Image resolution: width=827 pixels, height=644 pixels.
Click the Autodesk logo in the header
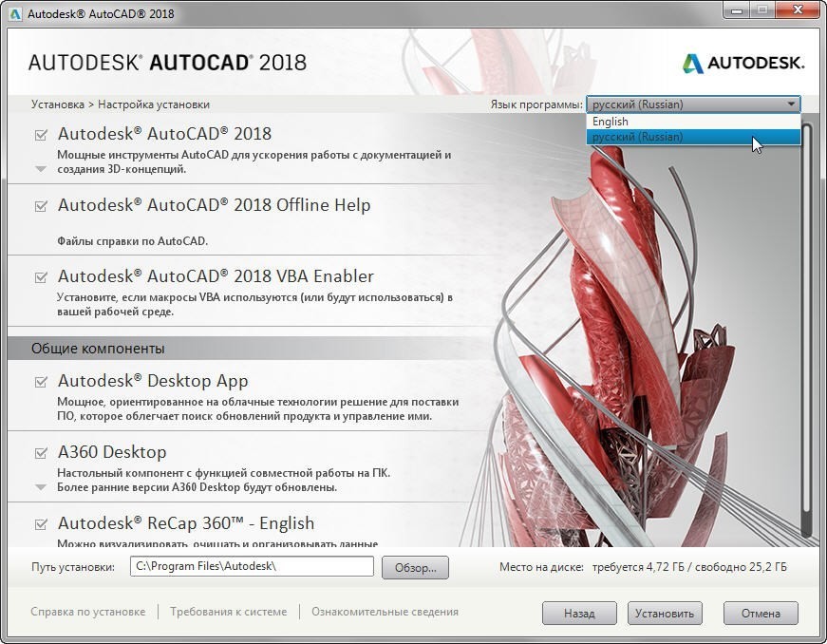[x=743, y=64]
